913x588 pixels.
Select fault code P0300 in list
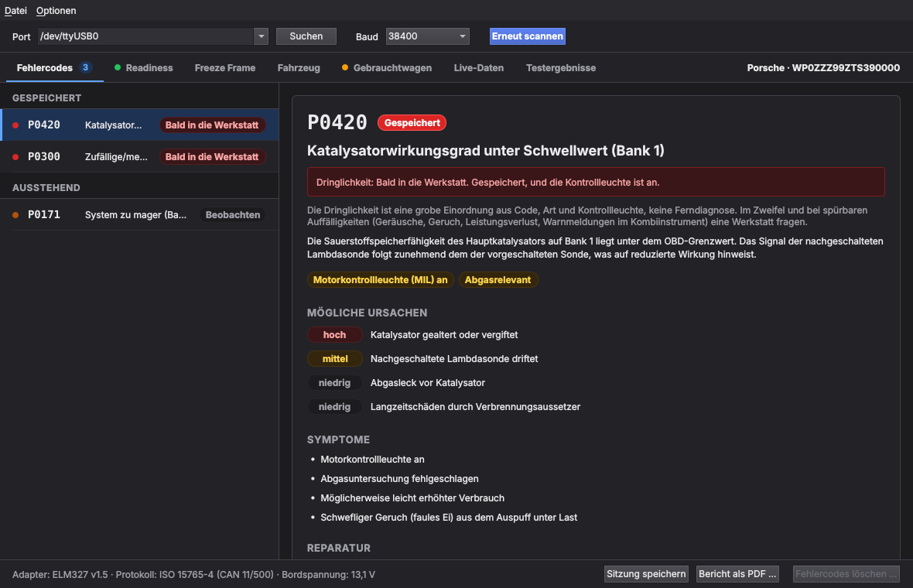(x=140, y=156)
